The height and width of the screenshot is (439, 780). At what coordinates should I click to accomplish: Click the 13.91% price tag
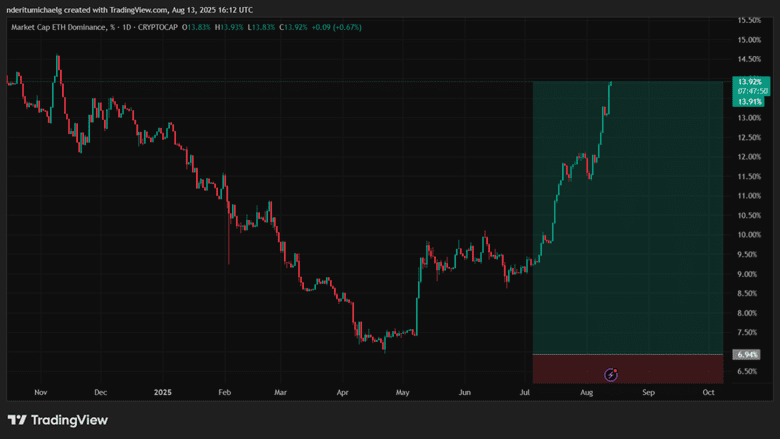click(x=749, y=101)
